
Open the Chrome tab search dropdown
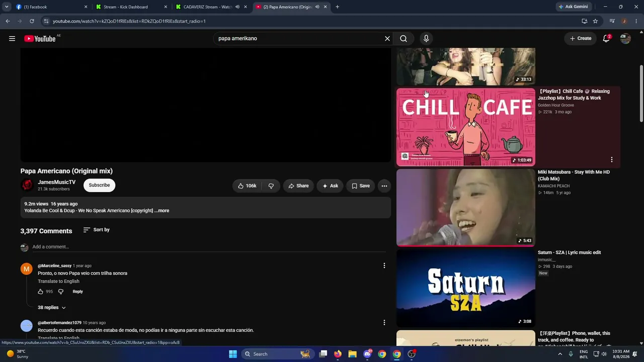pos(7,7)
